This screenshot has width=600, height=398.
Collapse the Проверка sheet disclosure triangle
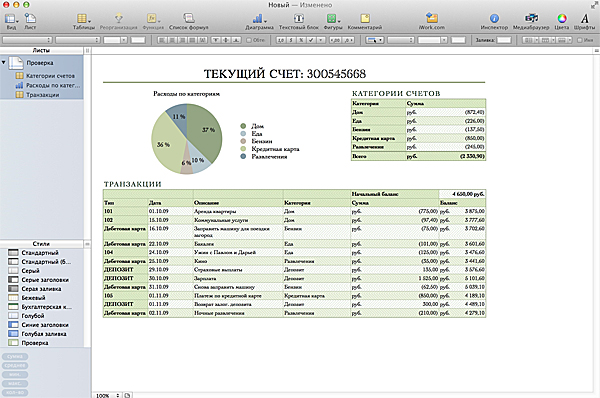(4, 62)
